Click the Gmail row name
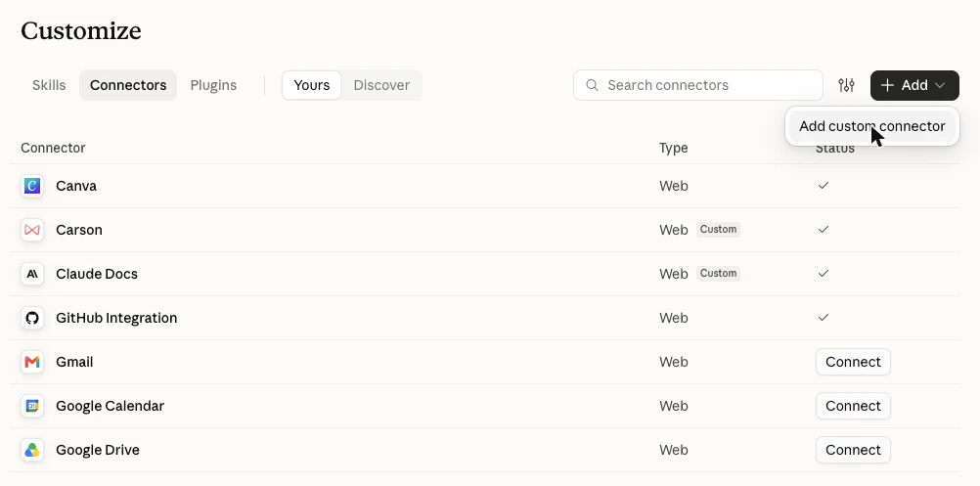Image resolution: width=980 pixels, height=486 pixels. [74, 362]
